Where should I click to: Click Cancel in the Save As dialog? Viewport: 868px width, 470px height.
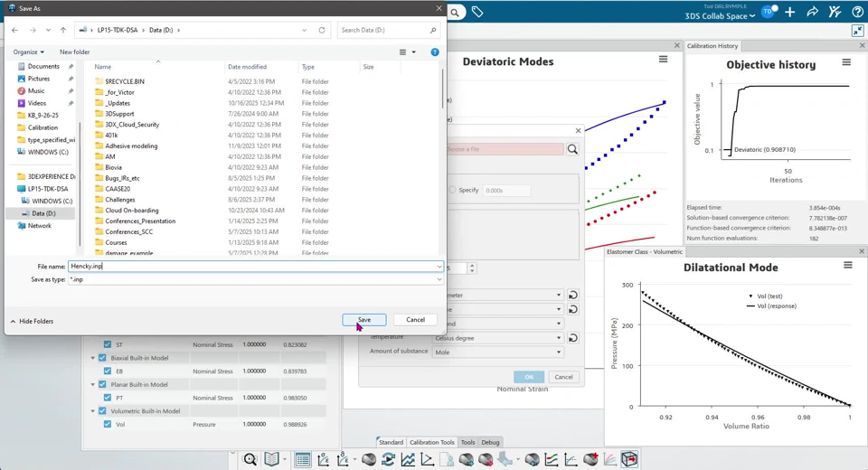click(x=415, y=319)
